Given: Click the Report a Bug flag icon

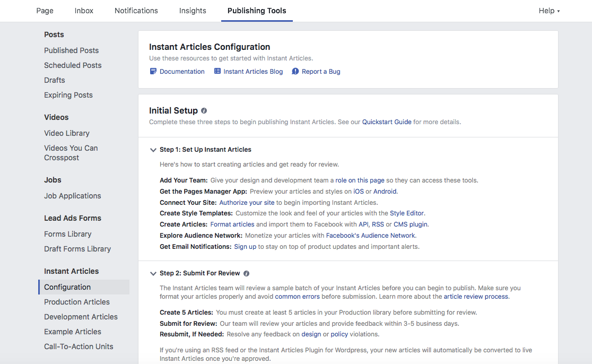Looking at the screenshot, I should pyautogui.click(x=295, y=71).
